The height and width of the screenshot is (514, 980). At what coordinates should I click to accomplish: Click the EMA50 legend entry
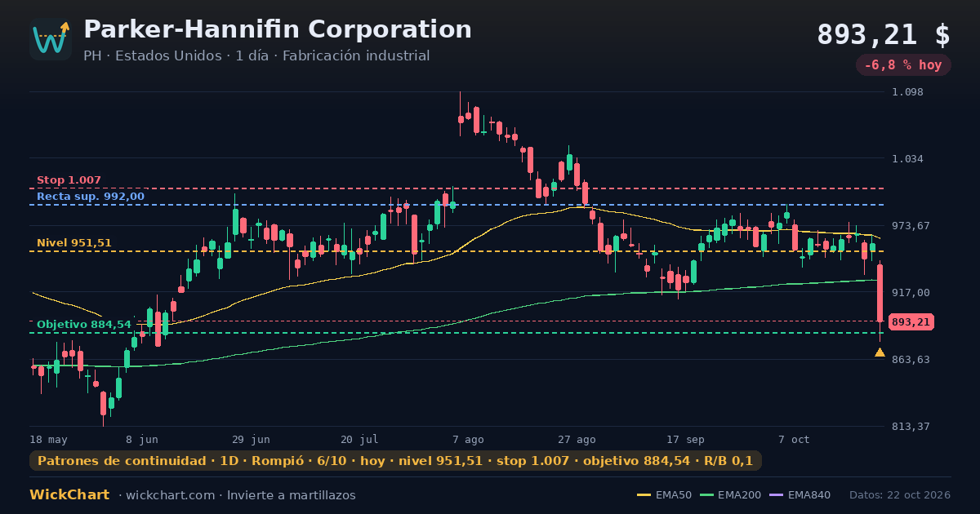(x=664, y=495)
